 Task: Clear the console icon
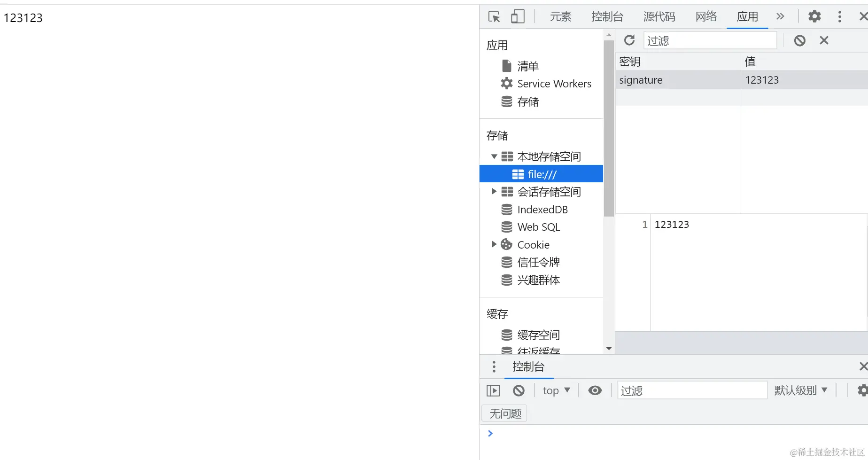click(x=519, y=390)
